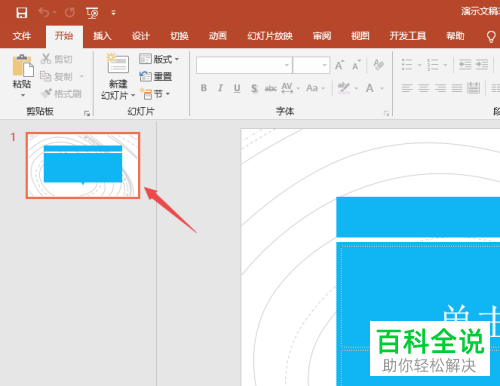500x386 pixels.
Task: Align text right
Action: 440,88
